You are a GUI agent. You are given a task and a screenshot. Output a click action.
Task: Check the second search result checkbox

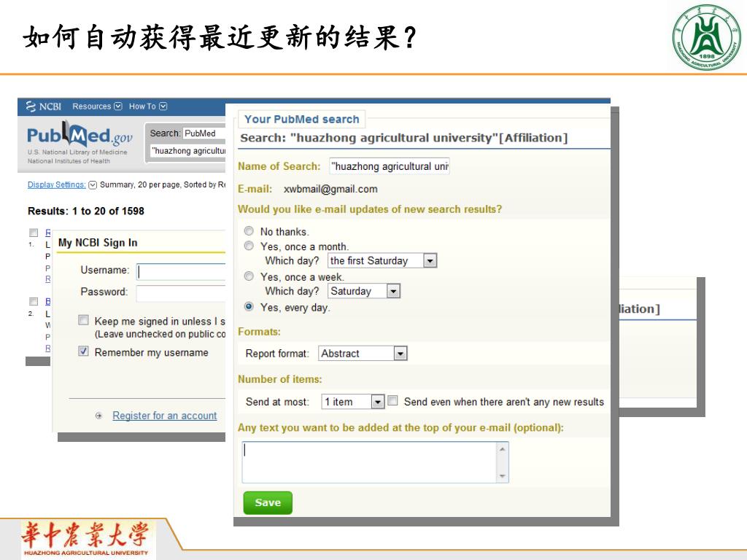34,301
